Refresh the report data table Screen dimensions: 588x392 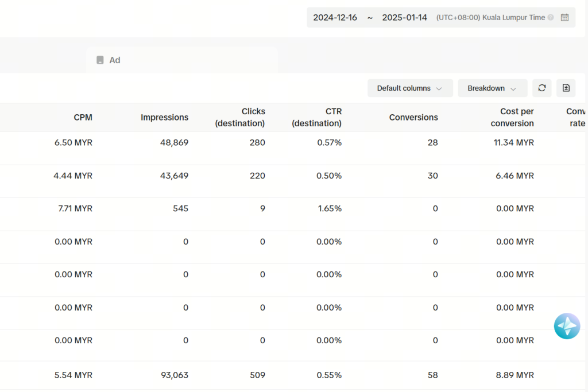pos(541,88)
